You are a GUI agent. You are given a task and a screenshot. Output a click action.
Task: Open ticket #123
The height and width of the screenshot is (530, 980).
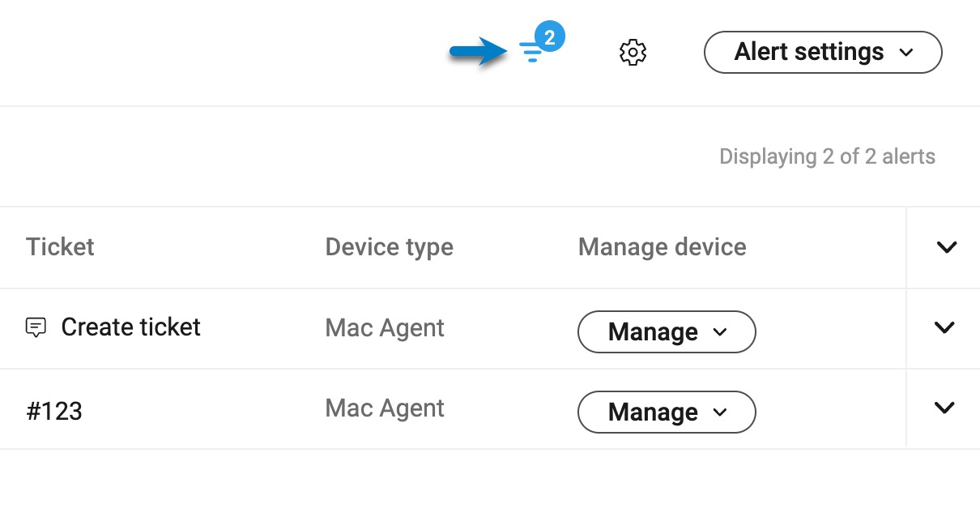[x=54, y=411]
